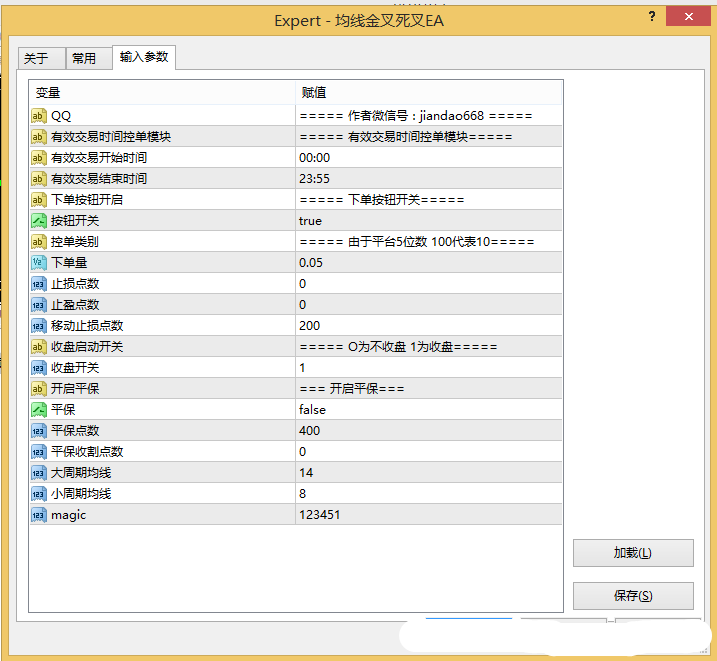Image resolution: width=717 pixels, height=661 pixels.
Task: Click the string icon beside 持单类别
Action: (39, 242)
